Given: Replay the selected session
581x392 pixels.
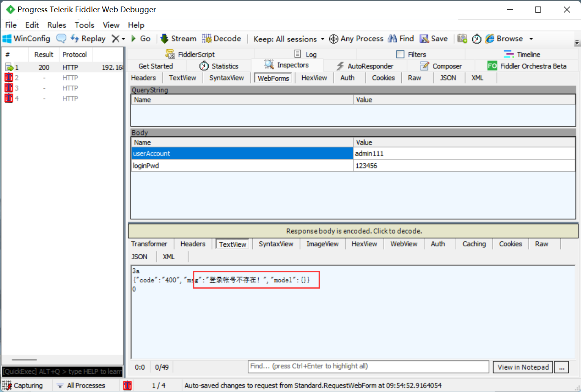Looking at the screenshot, I should [88, 39].
